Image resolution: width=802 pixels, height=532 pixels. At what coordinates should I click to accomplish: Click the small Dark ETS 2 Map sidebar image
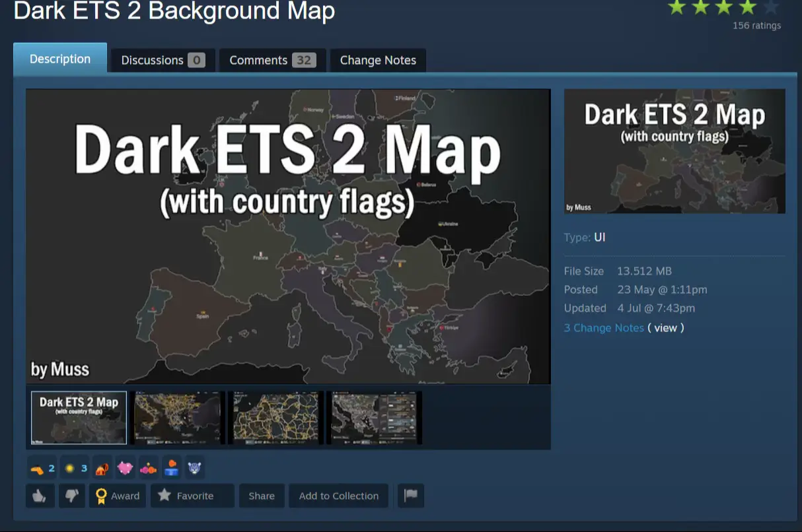pyautogui.click(x=674, y=151)
